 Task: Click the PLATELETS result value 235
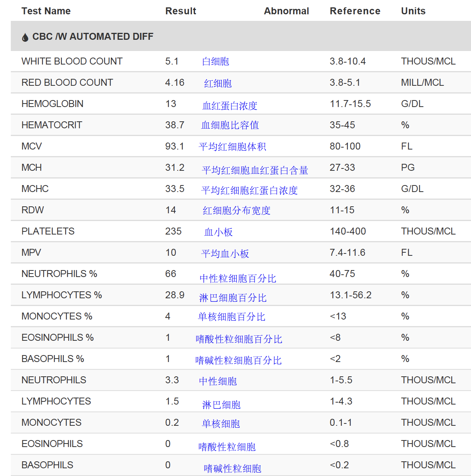click(x=173, y=231)
